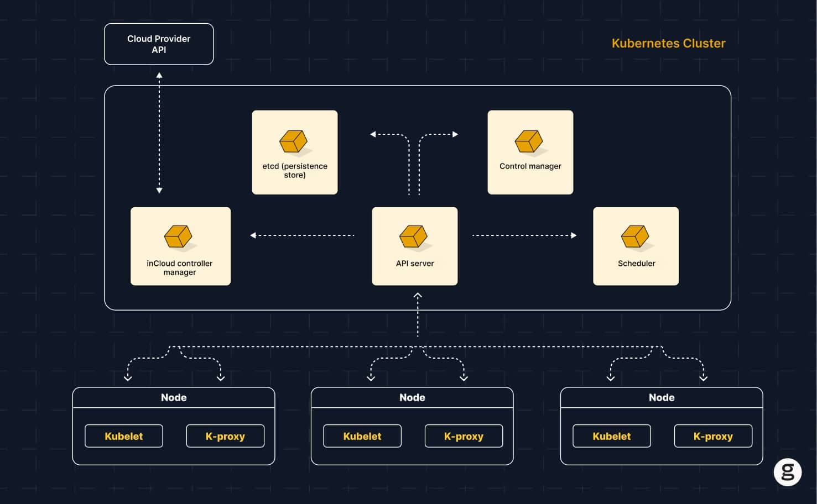Click the etcd persistence store cube icon
The image size is (817, 504).
[x=293, y=141]
